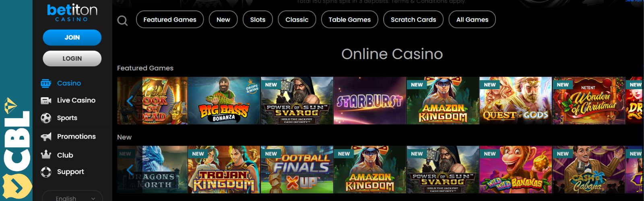Open the game search magnifier icon
Image resolution: width=644 pixels, height=201 pixels.
pos(122,20)
